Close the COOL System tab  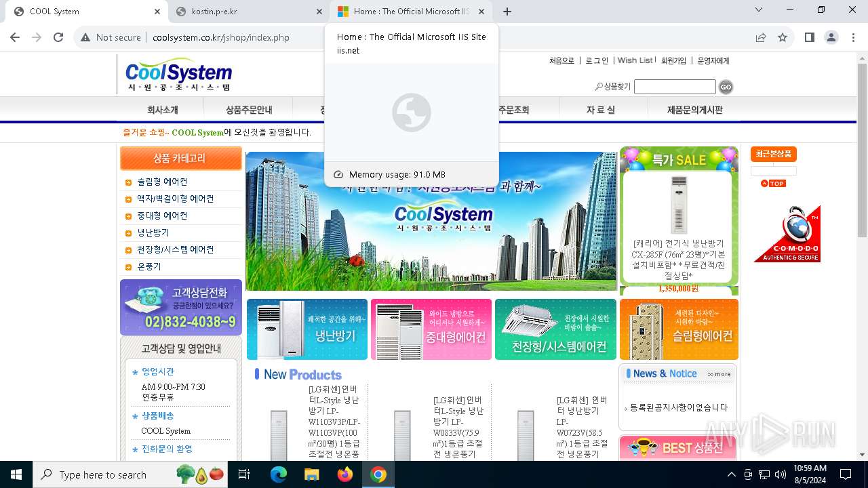coord(157,12)
